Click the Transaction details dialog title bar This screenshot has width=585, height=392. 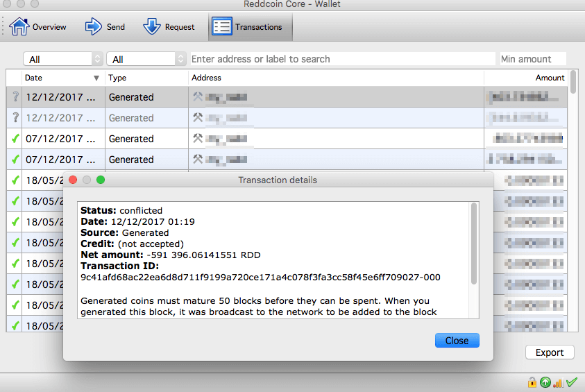coord(278,180)
